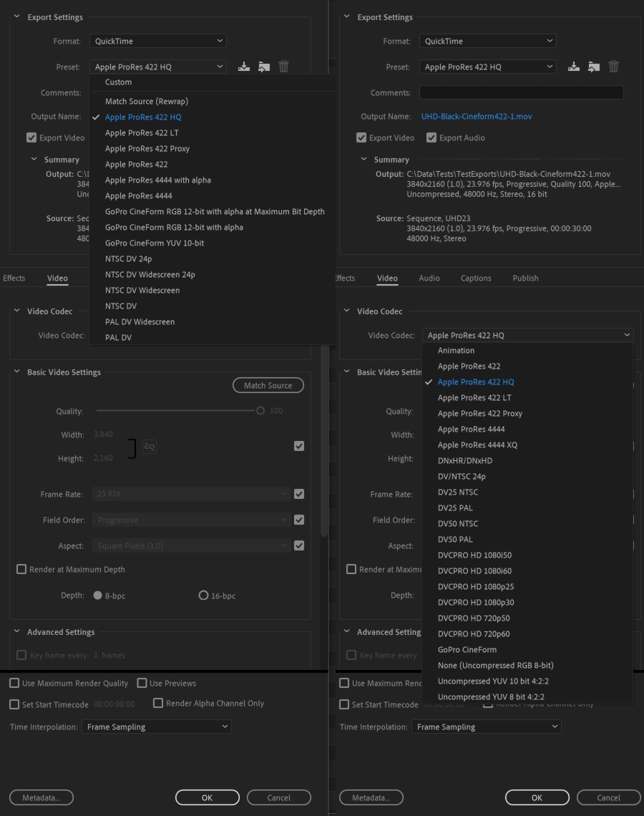This screenshot has width=644, height=816.
Task: Select DVCPRO HD 1080p25 codec
Action: 527,586
